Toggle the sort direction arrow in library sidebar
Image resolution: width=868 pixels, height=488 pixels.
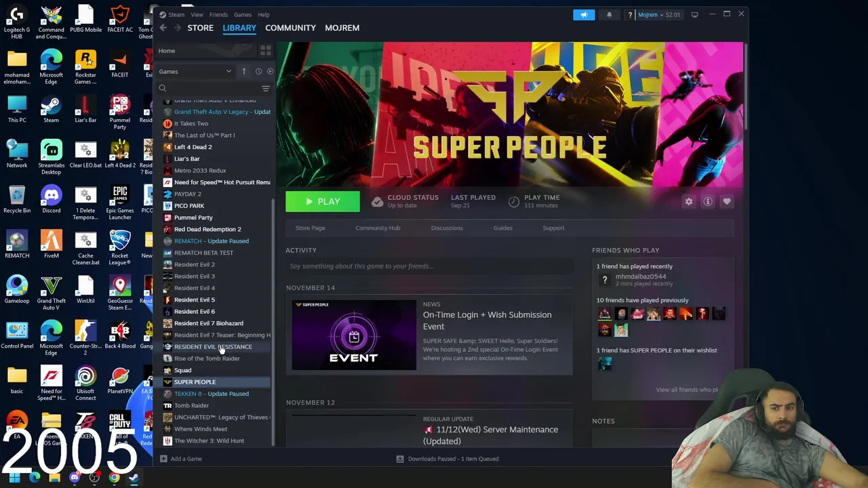point(244,71)
